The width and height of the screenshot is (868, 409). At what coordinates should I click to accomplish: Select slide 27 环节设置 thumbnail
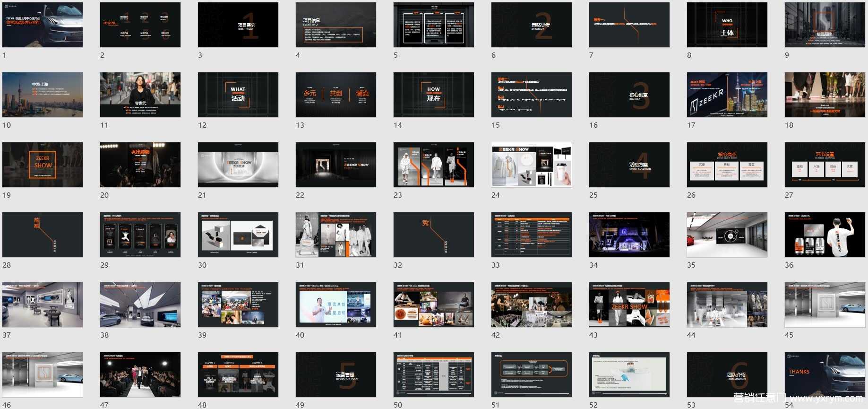click(x=825, y=165)
